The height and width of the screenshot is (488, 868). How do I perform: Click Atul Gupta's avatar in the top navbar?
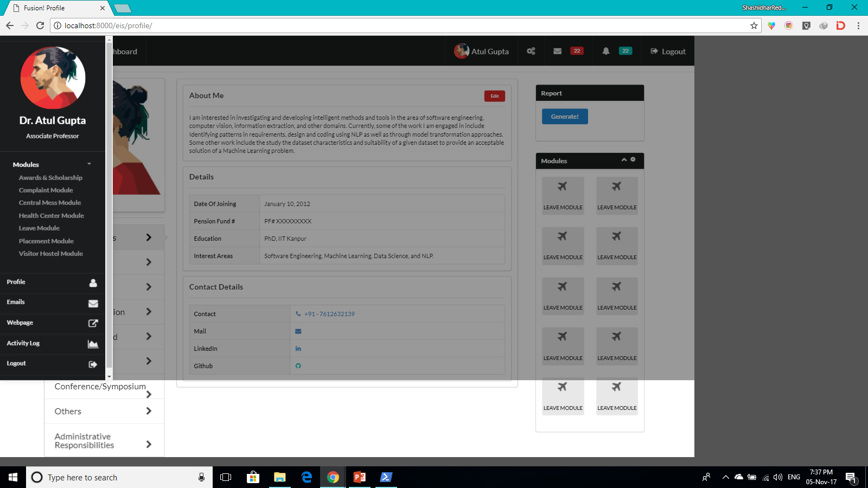point(462,51)
